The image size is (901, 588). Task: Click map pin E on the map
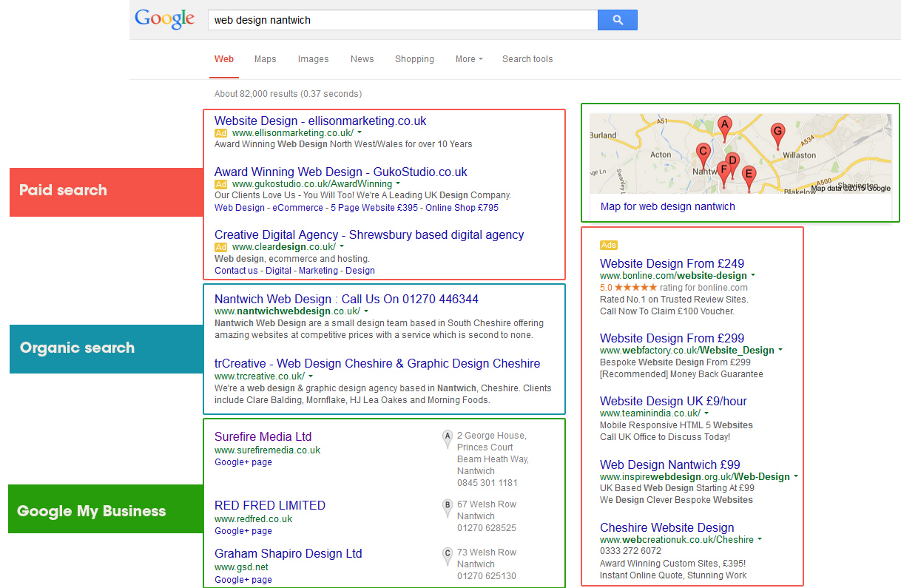[749, 178]
